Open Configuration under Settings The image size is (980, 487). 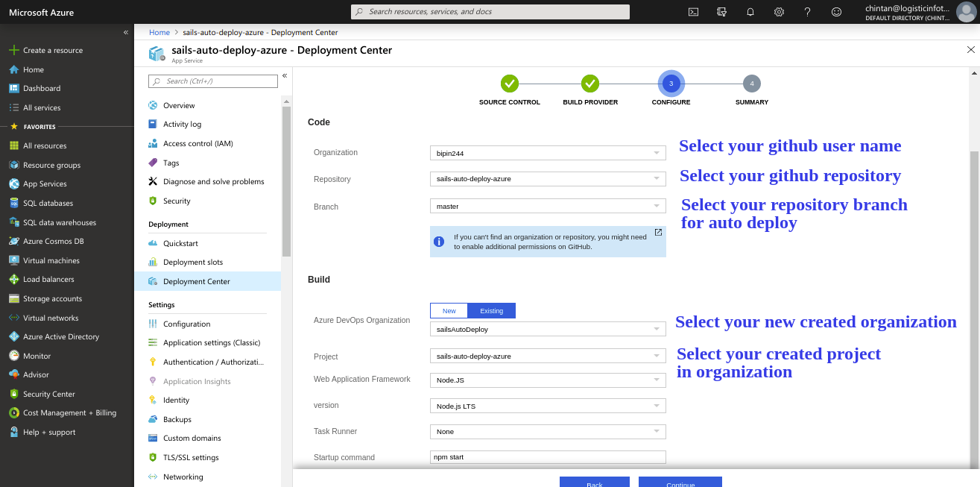tap(186, 324)
